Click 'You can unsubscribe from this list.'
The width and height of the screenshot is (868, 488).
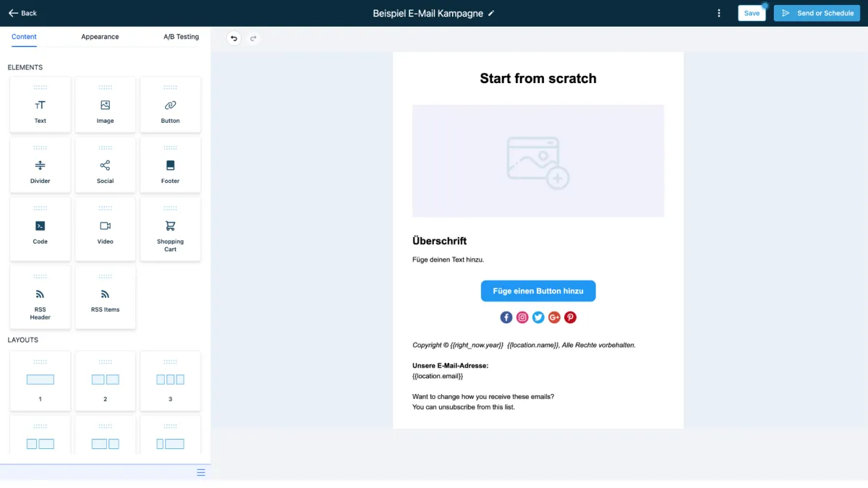tap(464, 407)
